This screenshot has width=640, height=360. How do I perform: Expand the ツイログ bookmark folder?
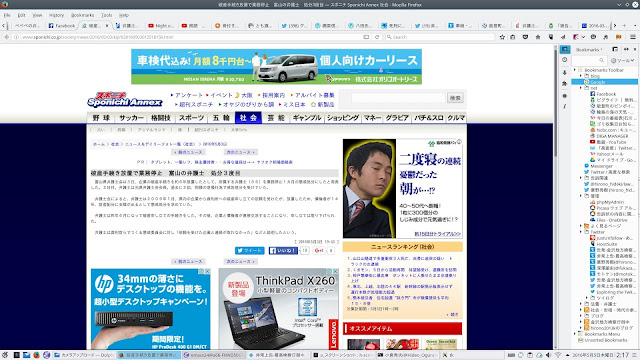click(587, 298)
